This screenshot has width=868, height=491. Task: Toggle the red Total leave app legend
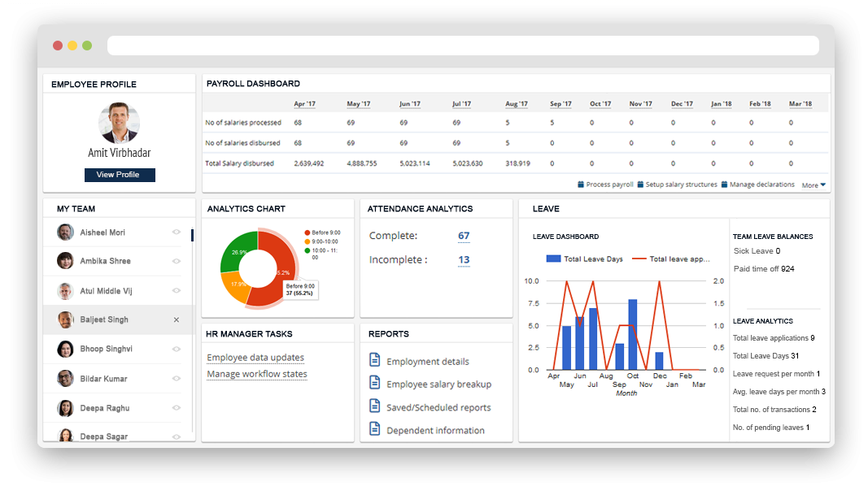pyautogui.click(x=671, y=259)
